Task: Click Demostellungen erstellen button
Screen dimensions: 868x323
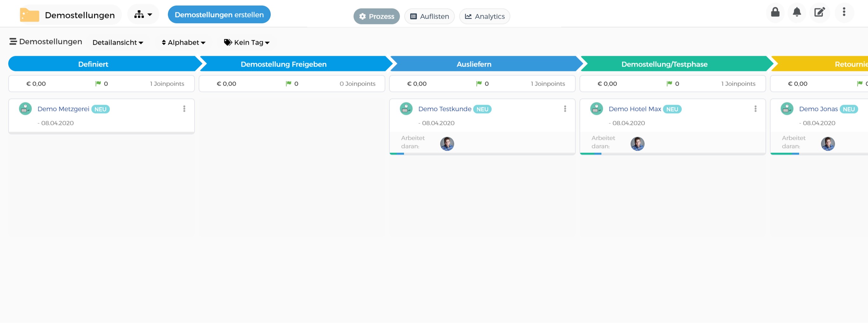Action: click(219, 15)
